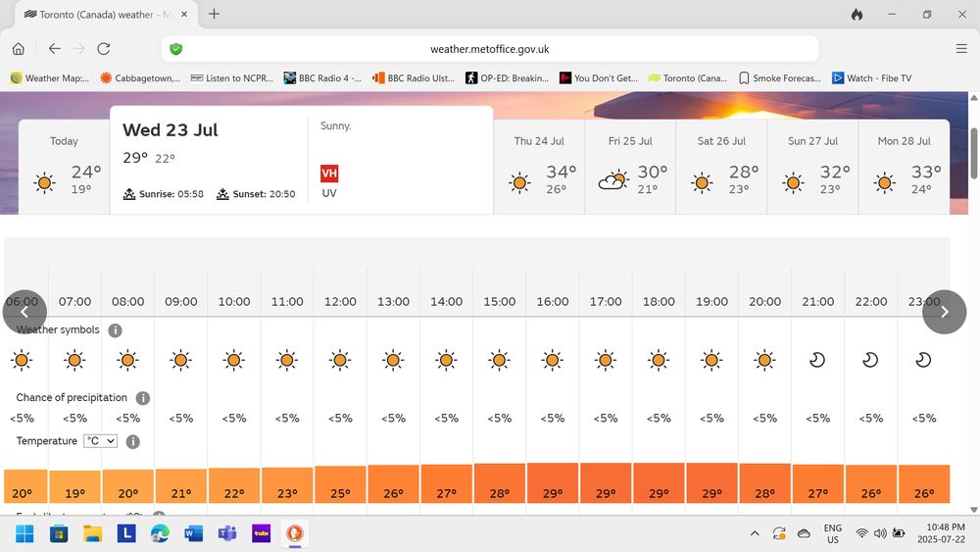Select the Today forecast tab

pyautogui.click(x=65, y=167)
